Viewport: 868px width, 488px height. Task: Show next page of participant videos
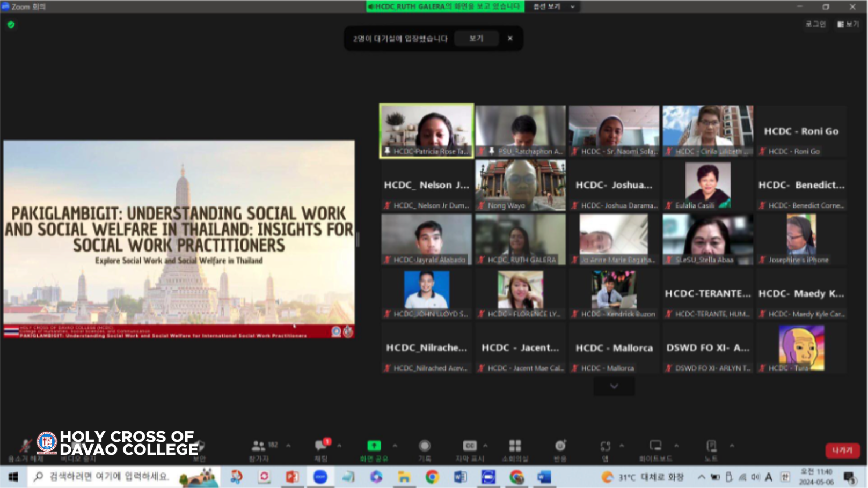click(x=614, y=386)
